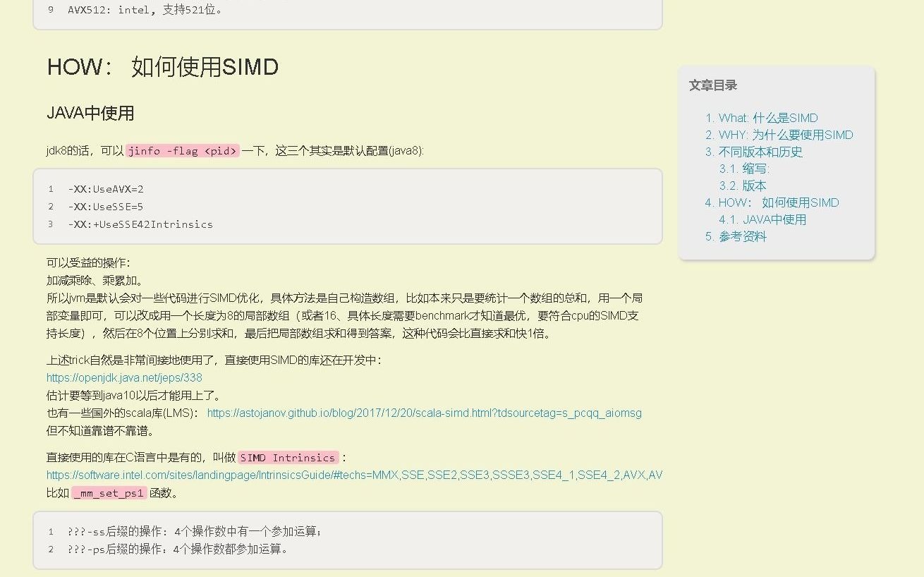Click the text '估计要等到java10以后才能用上了。'
The image size is (924, 577).
point(135,395)
